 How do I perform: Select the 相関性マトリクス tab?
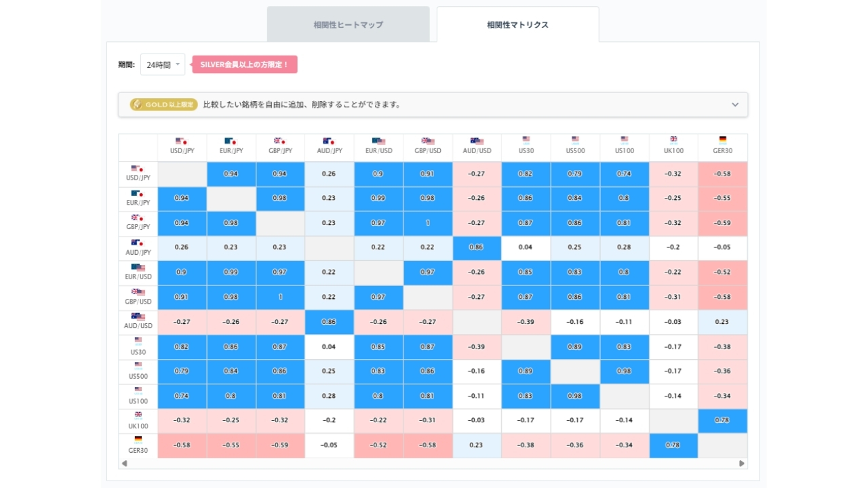(518, 24)
